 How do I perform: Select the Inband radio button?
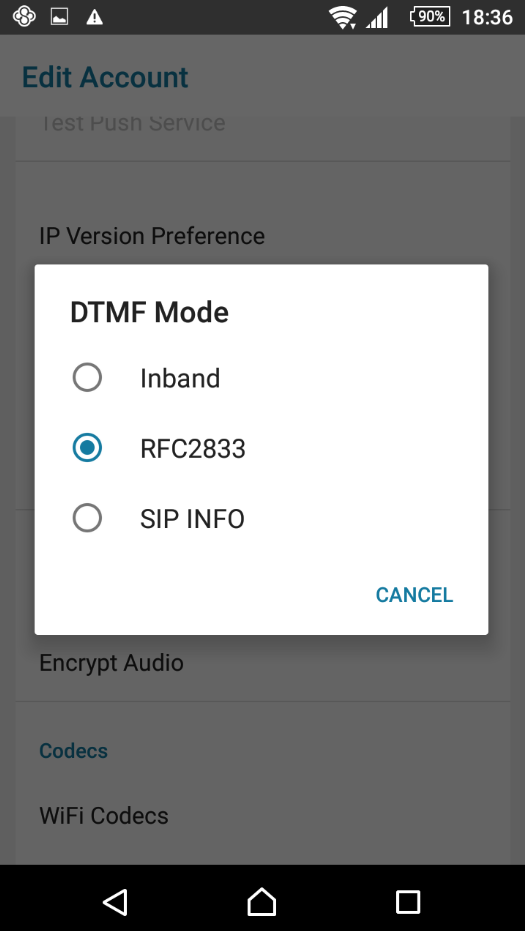[87, 378]
